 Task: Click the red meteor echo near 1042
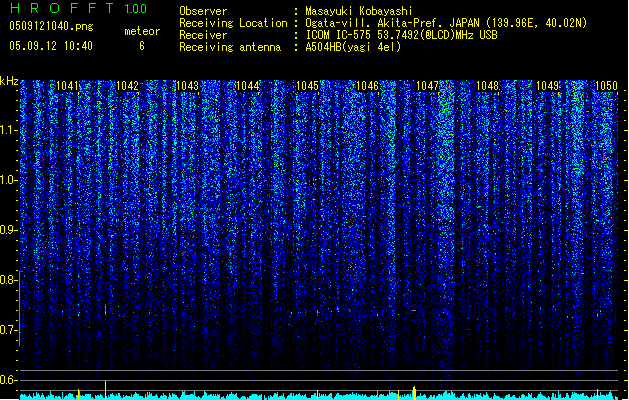pos(106,310)
